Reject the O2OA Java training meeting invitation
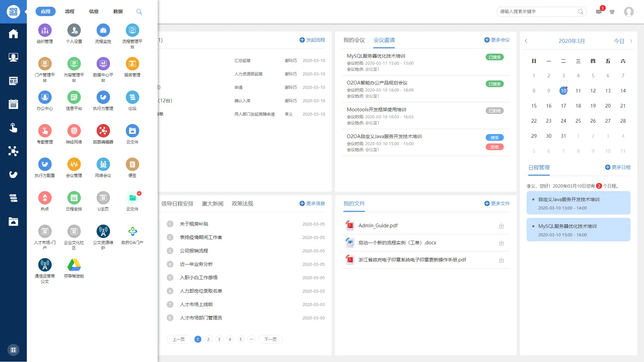Viewport: 644px width, 362px height. coord(494,147)
